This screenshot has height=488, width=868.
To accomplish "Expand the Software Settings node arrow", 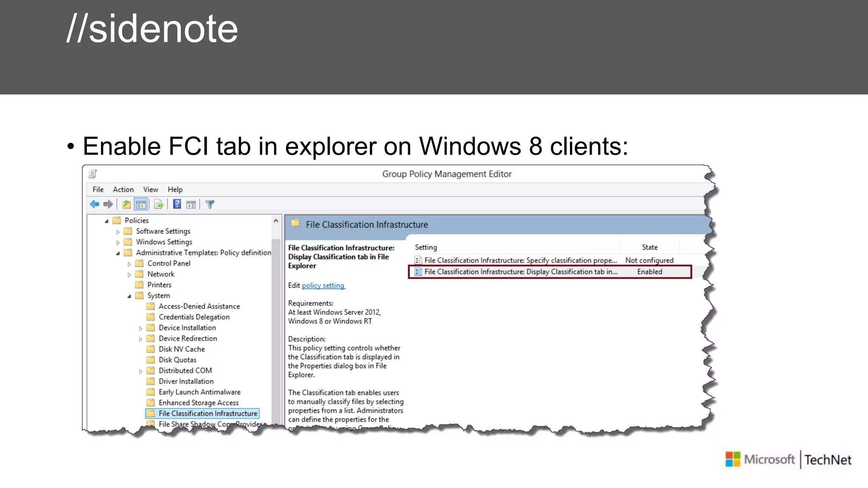I will (x=118, y=232).
